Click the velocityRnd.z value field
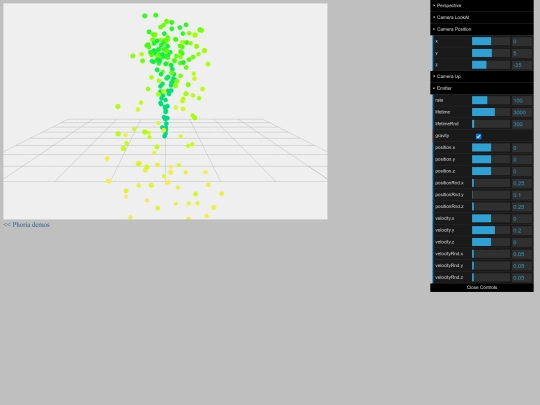The width and height of the screenshot is (540, 405). click(522, 277)
